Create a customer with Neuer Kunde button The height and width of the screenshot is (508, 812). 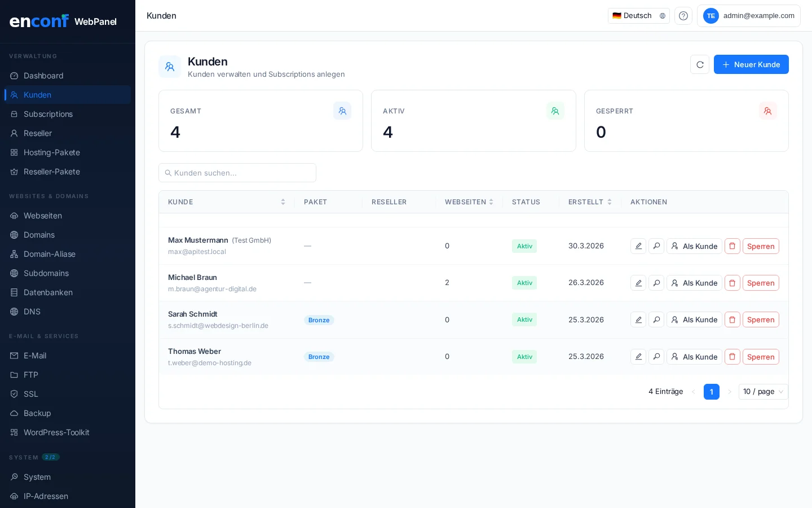click(751, 64)
